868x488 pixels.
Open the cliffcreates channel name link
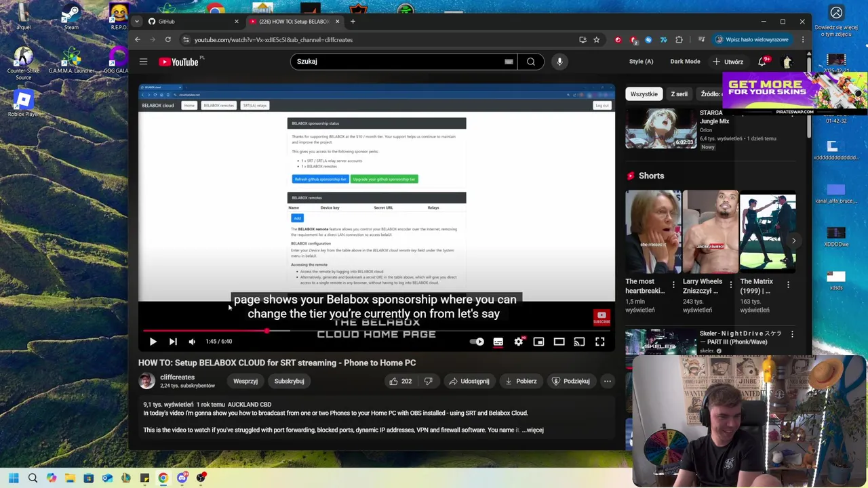pyautogui.click(x=177, y=377)
